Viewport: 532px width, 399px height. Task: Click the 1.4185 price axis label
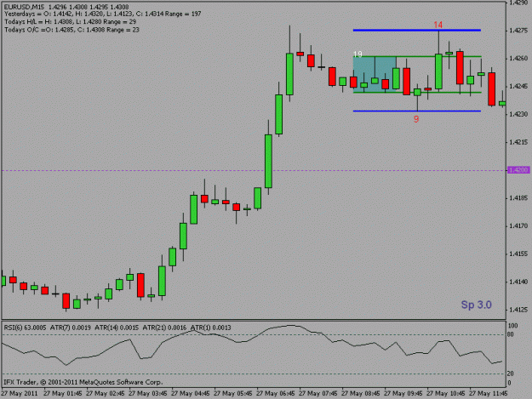pos(518,198)
